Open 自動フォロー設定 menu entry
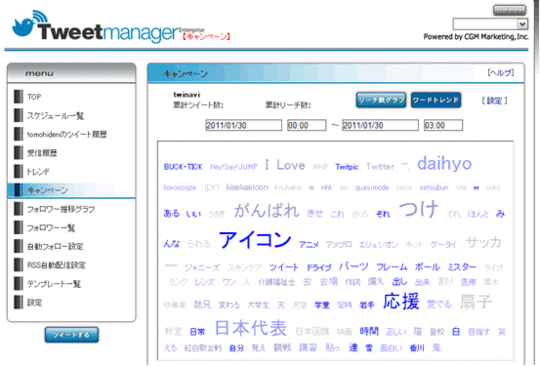 pos(55,247)
